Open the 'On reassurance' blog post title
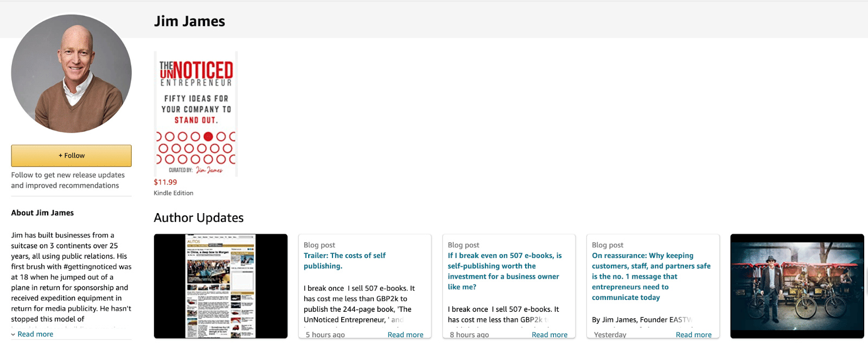 (651, 277)
